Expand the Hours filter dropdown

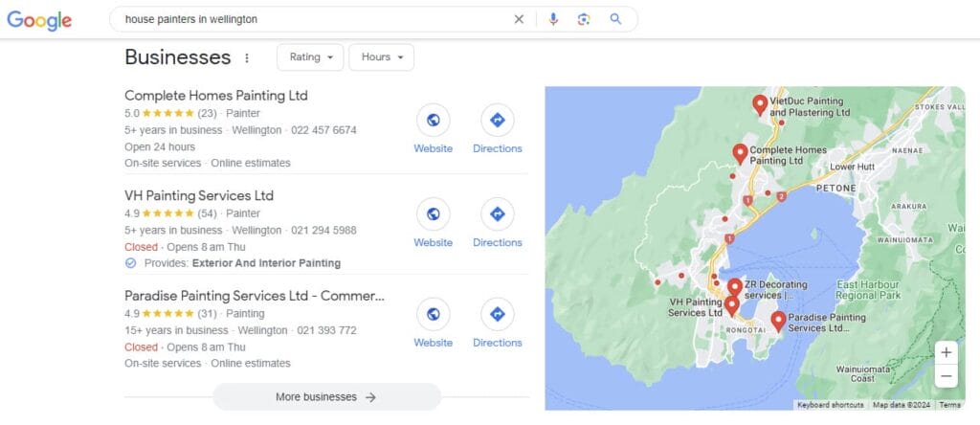click(x=381, y=57)
